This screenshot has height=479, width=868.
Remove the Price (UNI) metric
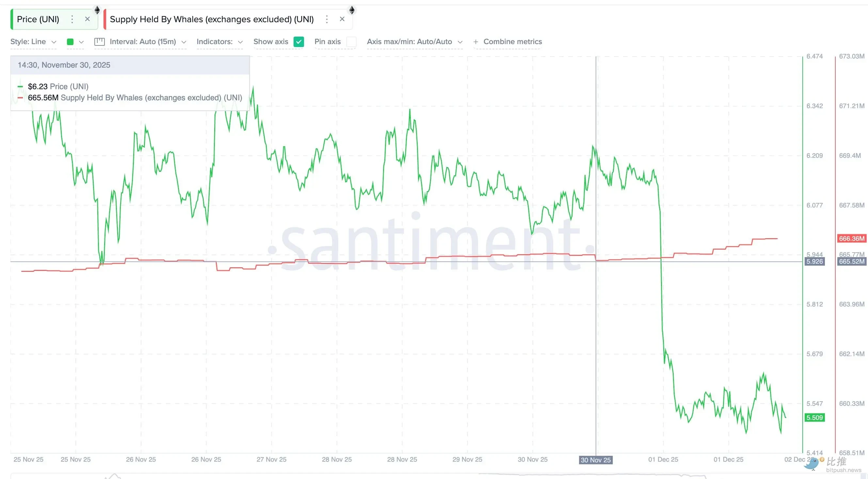tap(87, 19)
